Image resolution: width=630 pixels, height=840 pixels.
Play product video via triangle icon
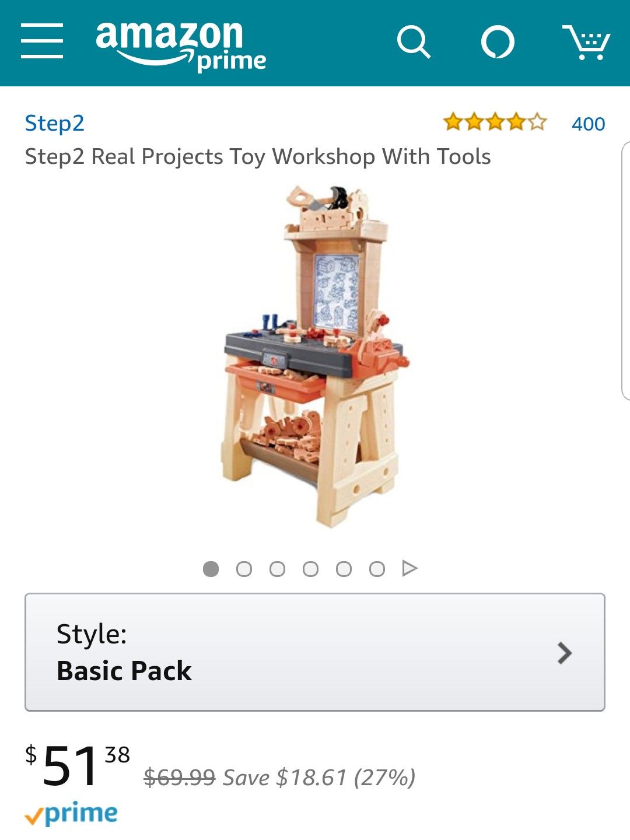(x=410, y=568)
